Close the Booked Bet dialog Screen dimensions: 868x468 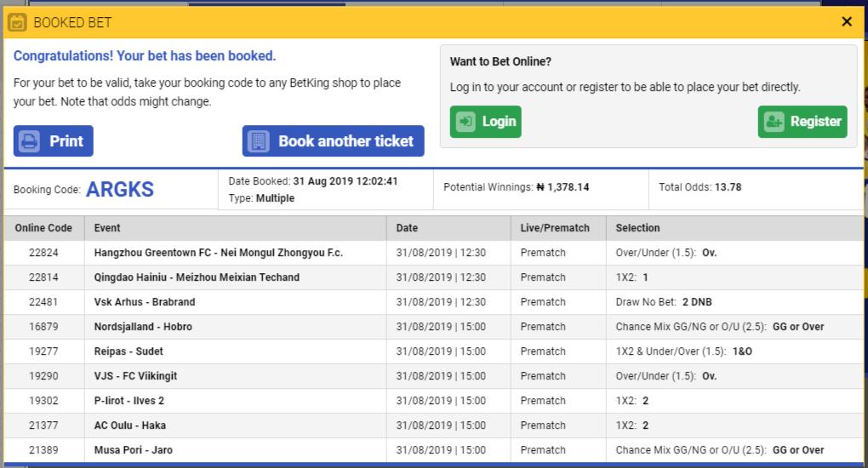(847, 21)
